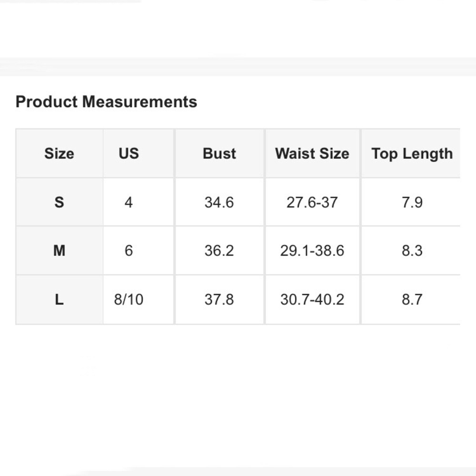Image resolution: width=476 pixels, height=476 pixels.
Task: Select the 8.3 top length cell
Action: [x=412, y=251]
